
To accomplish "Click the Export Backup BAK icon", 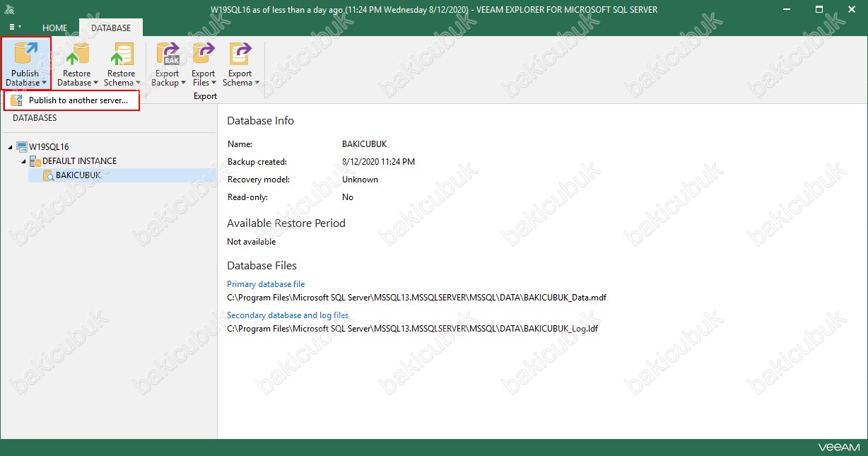I will tap(168, 54).
